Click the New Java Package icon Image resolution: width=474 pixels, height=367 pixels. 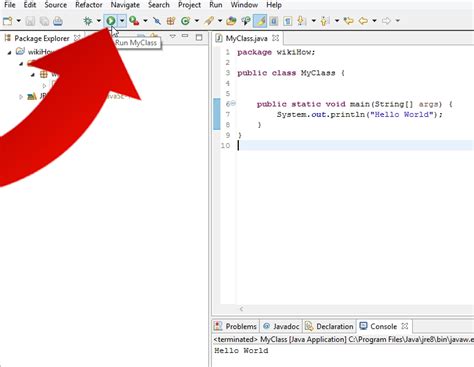(x=171, y=21)
